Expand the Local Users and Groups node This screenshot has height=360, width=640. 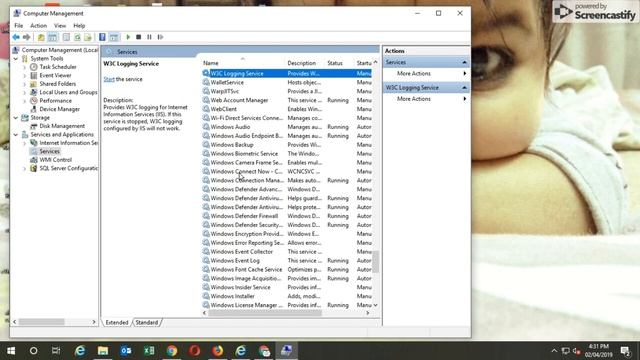(x=24, y=93)
